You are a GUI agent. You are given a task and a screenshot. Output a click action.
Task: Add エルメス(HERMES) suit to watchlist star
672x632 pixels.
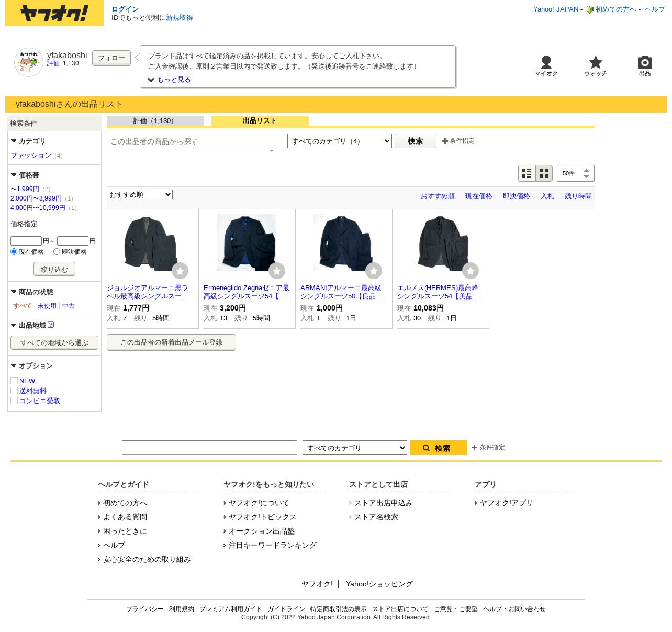click(471, 271)
